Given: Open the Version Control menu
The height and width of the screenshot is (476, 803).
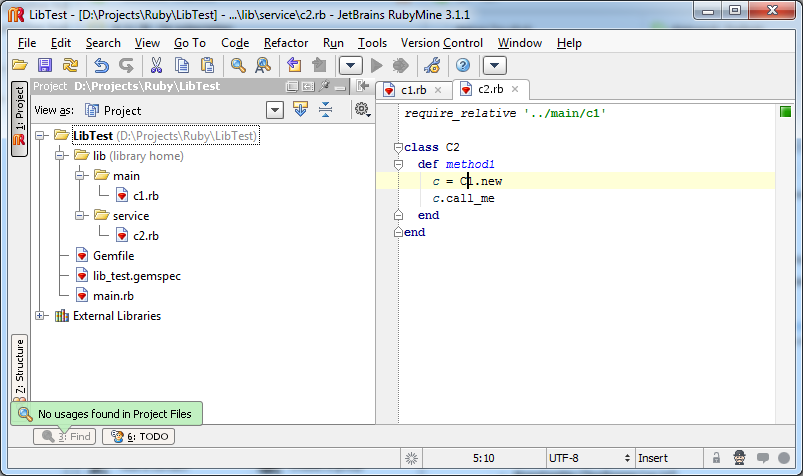Looking at the screenshot, I should tap(441, 43).
